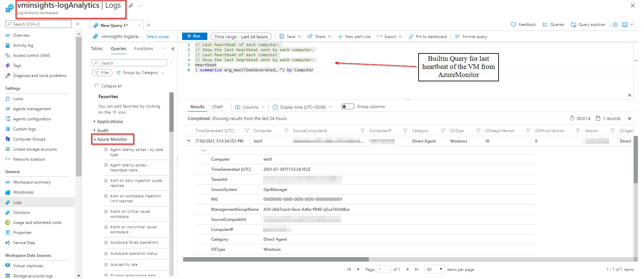The width and height of the screenshot is (644, 279).
Task: Open Query explorer
Action: click(x=588, y=25)
